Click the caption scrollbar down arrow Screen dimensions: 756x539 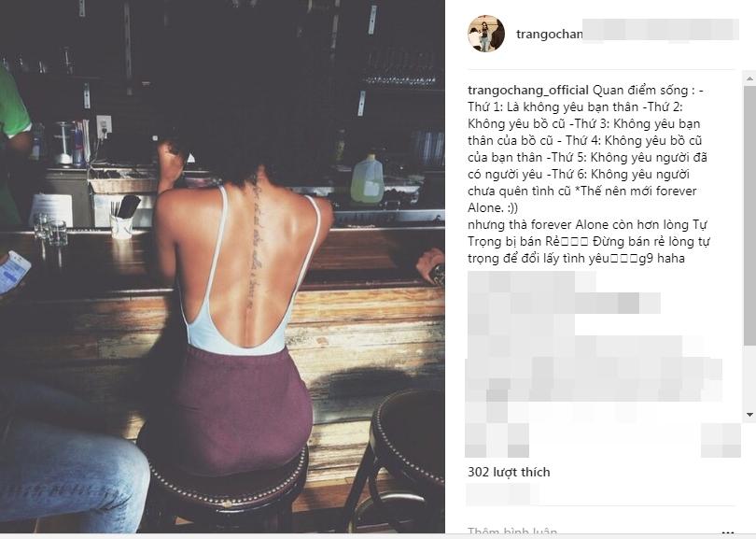pyautogui.click(x=749, y=415)
